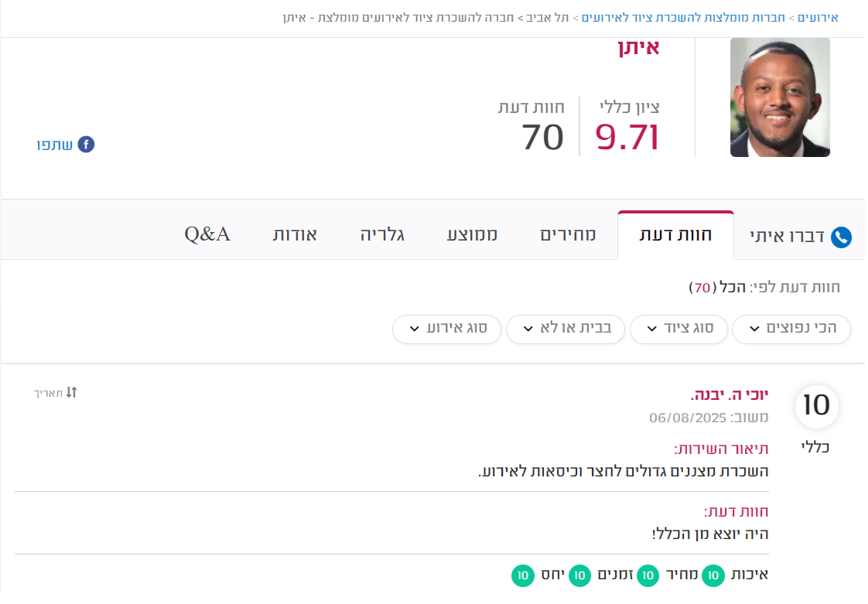The width and height of the screenshot is (868, 604).
Task: Click the green יחס score badge
Action: (522, 575)
